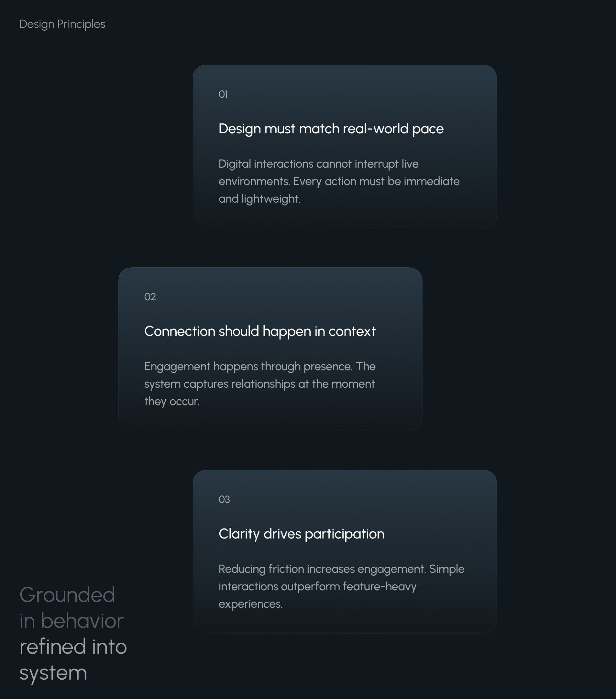Click the text "they occur."
Screen dimensions: 616x699
[171, 401]
